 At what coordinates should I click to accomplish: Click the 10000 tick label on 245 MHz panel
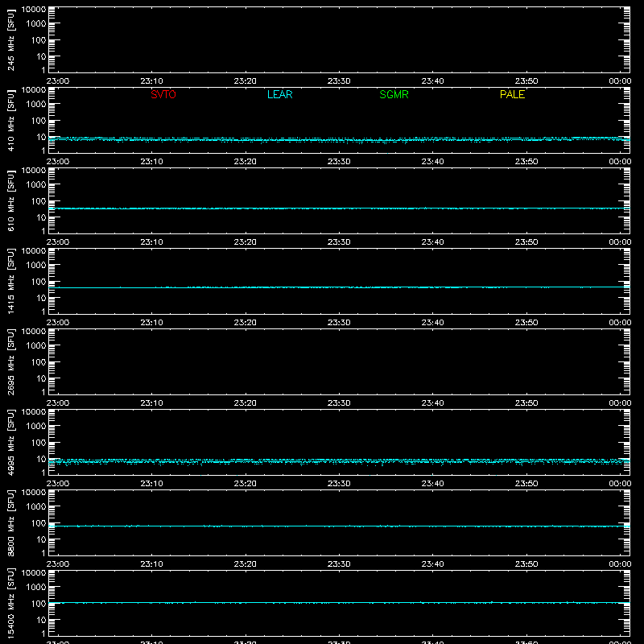coord(34,10)
